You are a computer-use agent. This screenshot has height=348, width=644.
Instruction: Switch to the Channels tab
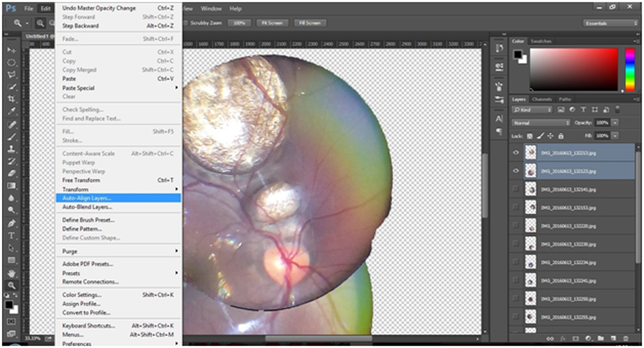pyautogui.click(x=542, y=99)
